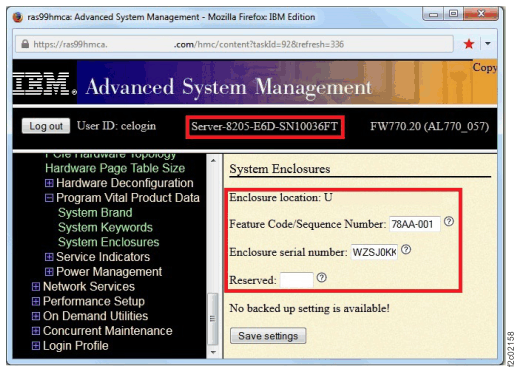Screen dimensions: 514x371
Task: Maximize the Firefox window
Action: 453,14
